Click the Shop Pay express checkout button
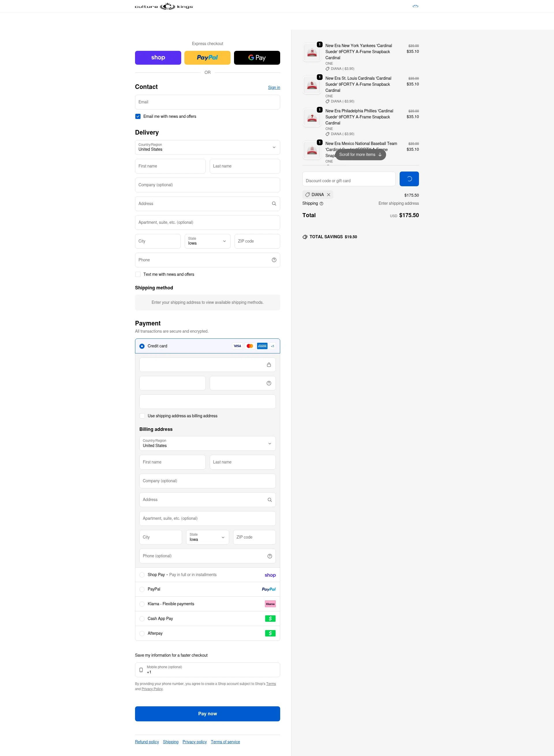 tap(158, 58)
